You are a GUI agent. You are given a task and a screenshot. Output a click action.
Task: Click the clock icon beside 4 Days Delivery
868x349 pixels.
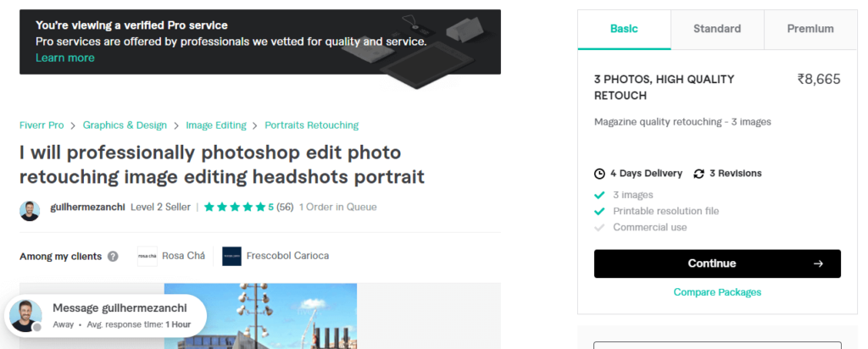pyautogui.click(x=599, y=174)
